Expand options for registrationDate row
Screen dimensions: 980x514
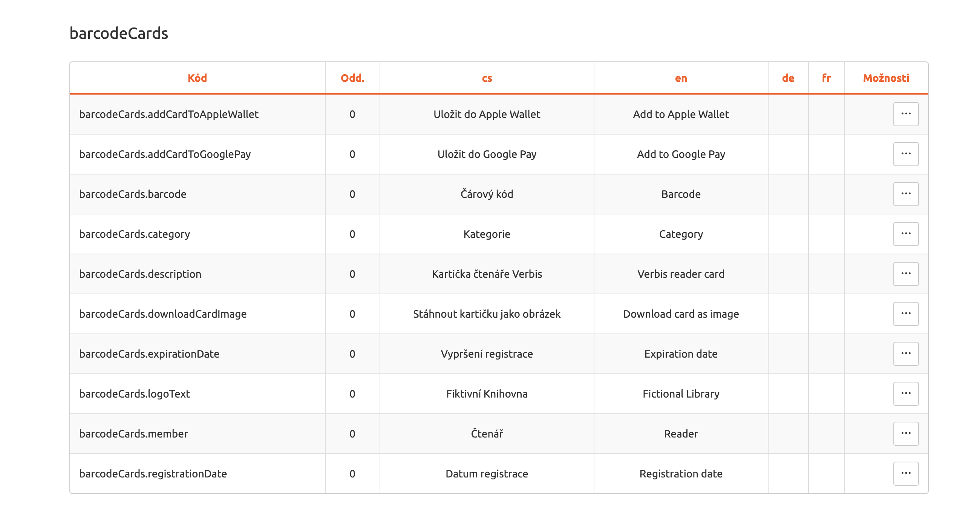905,474
